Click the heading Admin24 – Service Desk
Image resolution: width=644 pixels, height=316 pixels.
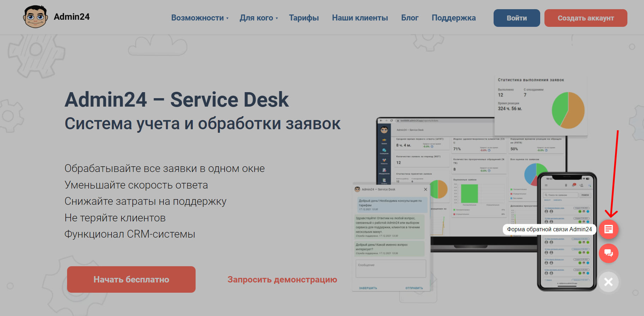click(x=177, y=100)
